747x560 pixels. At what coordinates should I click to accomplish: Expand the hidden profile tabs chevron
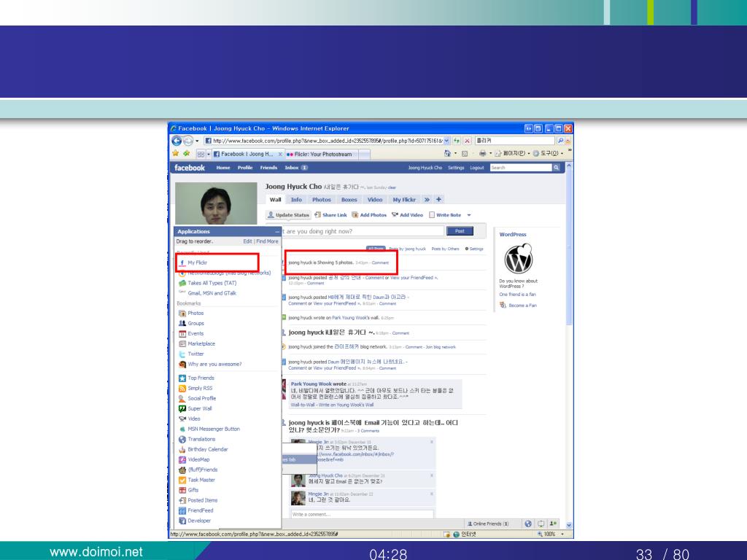(427, 200)
